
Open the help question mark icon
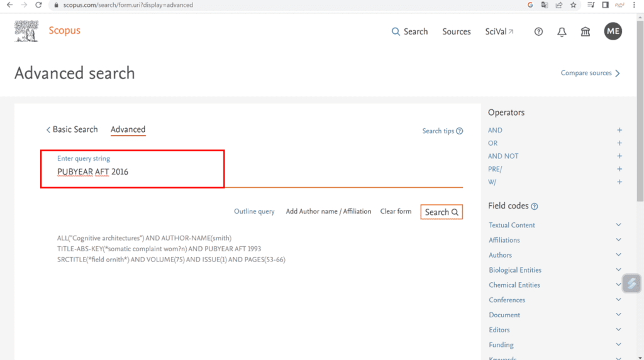(538, 32)
